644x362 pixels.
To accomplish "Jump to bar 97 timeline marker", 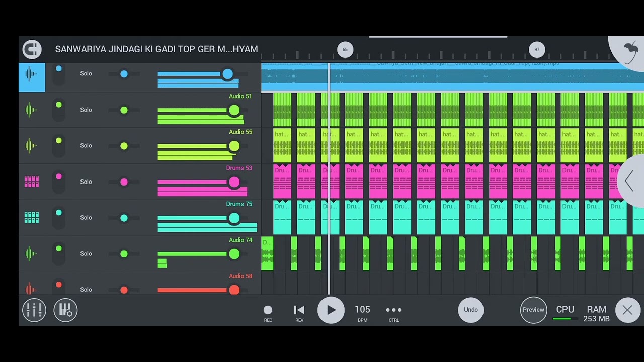I will pyautogui.click(x=537, y=49).
